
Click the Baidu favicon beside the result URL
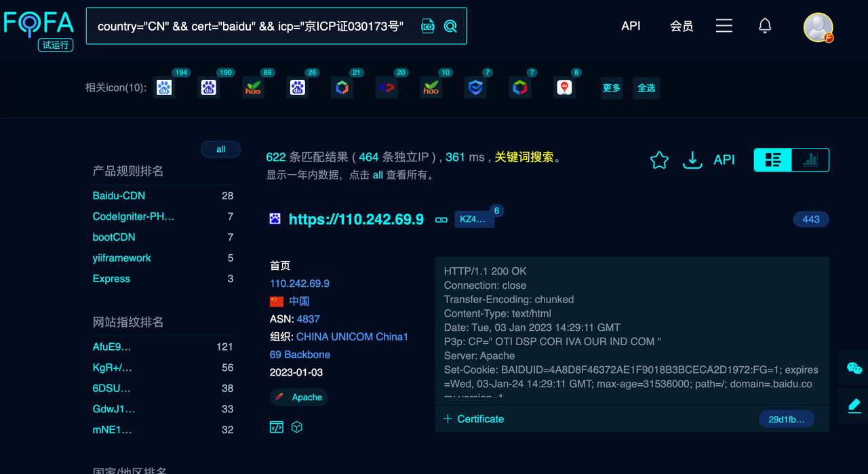275,219
